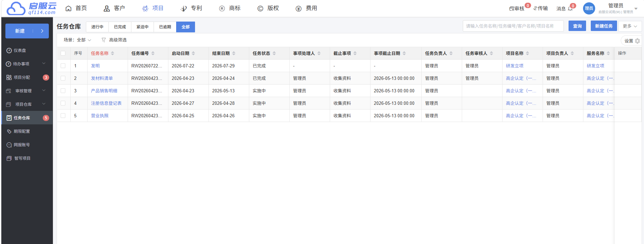This screenshot has width=644, height=244.
Task: Open the 消息 bell notifications
Action: point(570,8)
